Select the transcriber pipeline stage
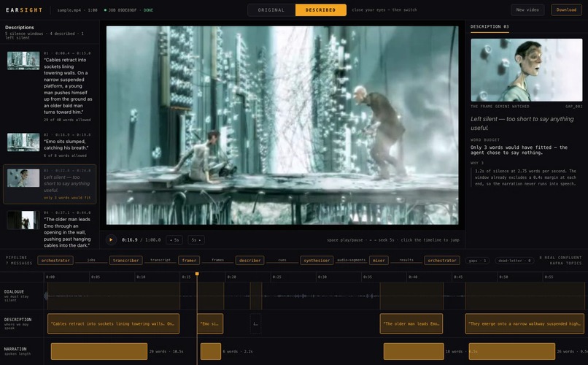588x365 pixels. 126,261
